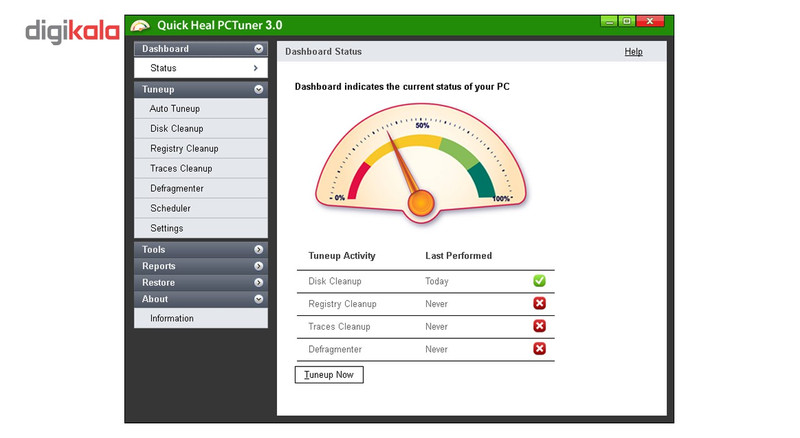Click the Last Performed column header
800x438 pixels.
point(459,256)
